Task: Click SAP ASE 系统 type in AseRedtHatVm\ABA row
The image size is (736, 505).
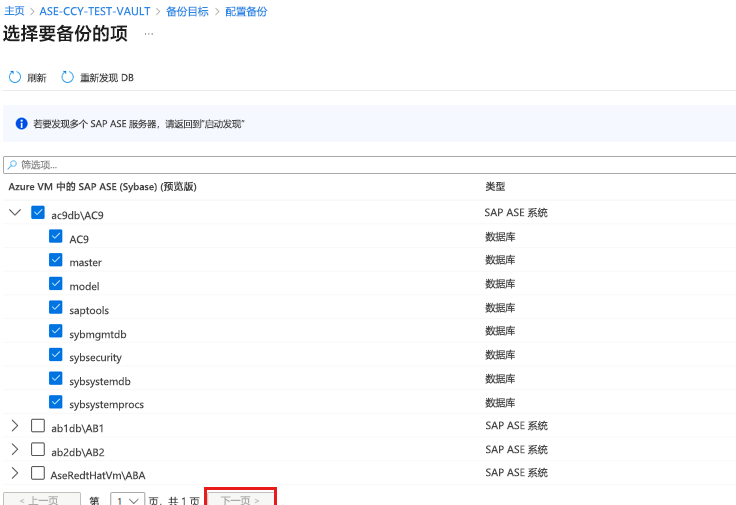Action: click(x=516, y=473)
